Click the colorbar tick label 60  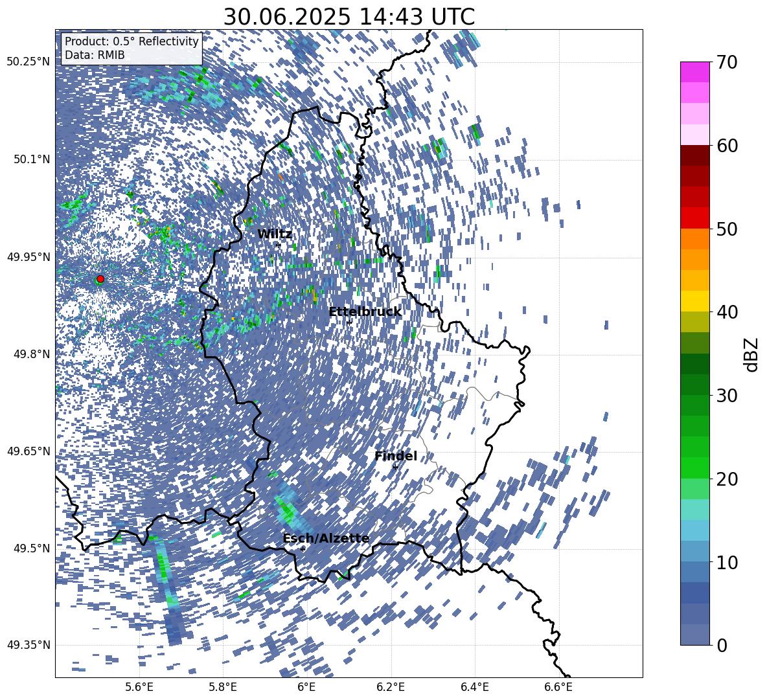click(x=726, y=146)
